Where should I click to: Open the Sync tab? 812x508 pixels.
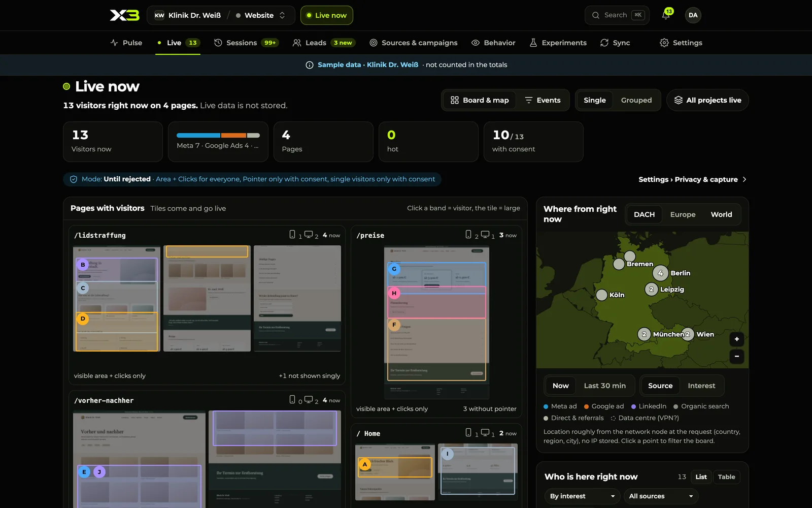(x=615, y=43)
